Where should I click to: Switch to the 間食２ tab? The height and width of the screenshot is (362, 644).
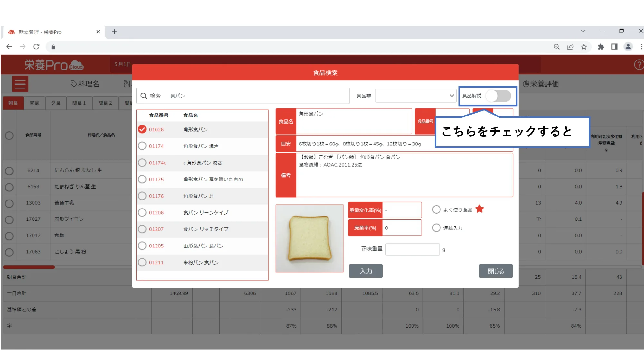pos(105,103)
